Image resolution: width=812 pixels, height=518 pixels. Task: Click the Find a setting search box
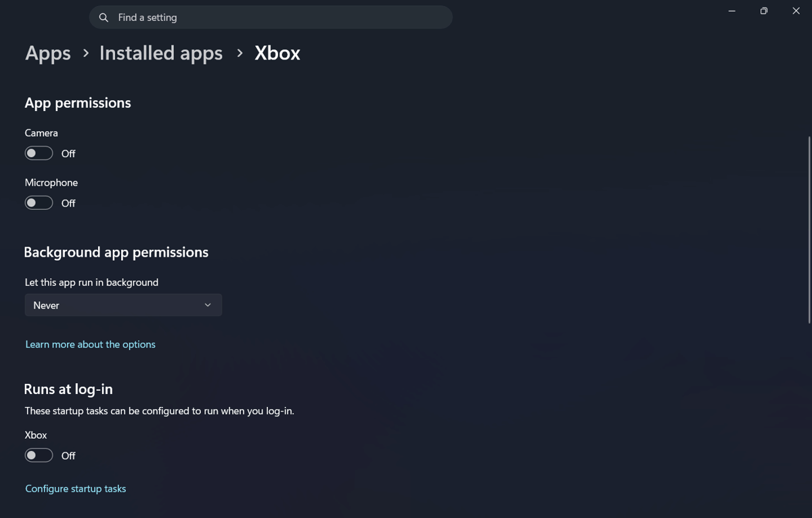click(271, 17)
